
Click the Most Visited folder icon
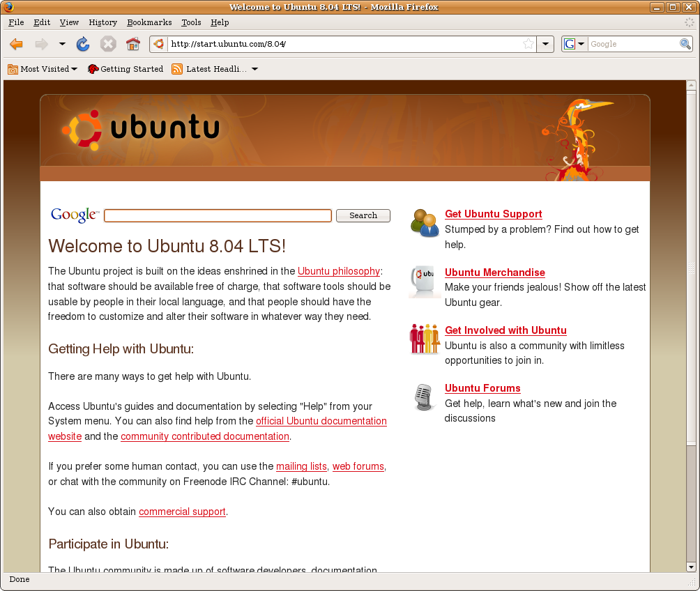(13, 69)
